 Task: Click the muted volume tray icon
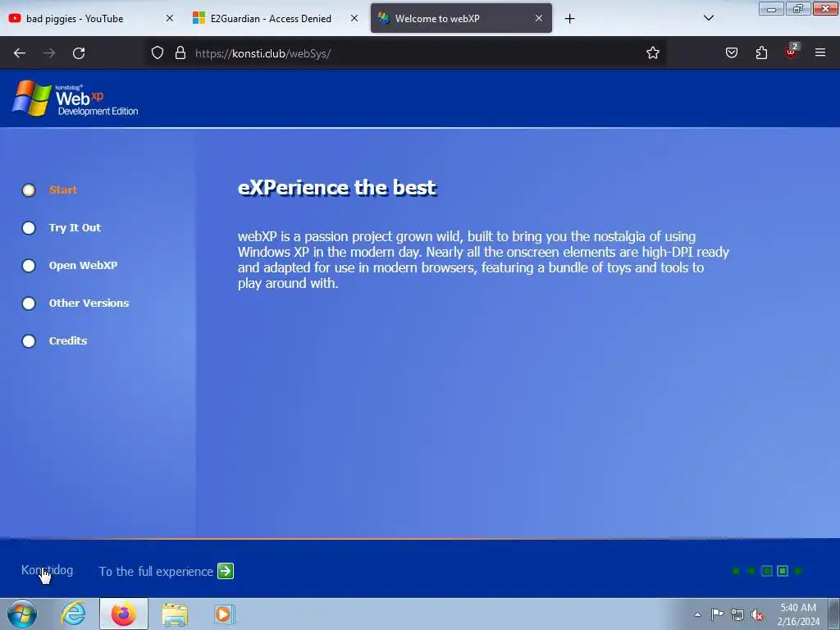pyautogui.click(x=757, y=615)
